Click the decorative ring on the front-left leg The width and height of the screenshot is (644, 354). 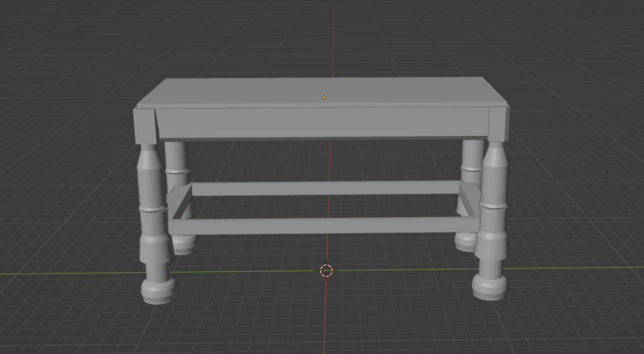pos(152,209)
